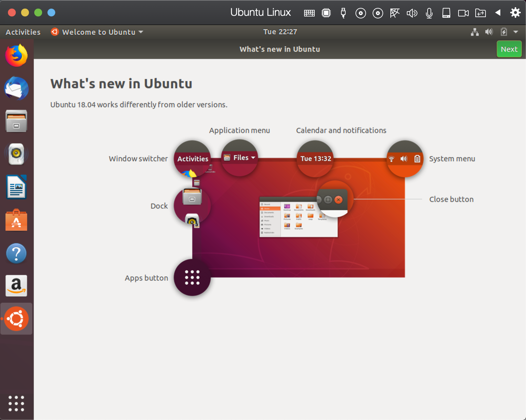Viewport: 526px width, 420px height.
Task: Open the VM CPU chip icon
Action: click(x=326, y=13)
